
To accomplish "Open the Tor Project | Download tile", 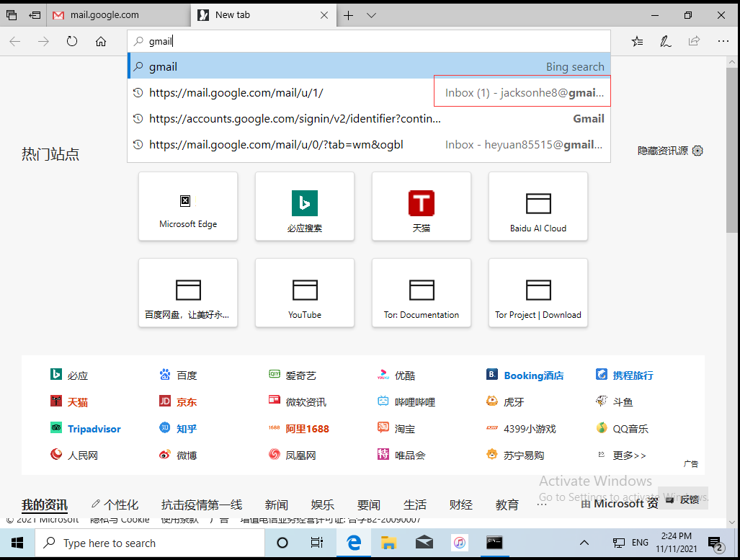I will 538,293.
